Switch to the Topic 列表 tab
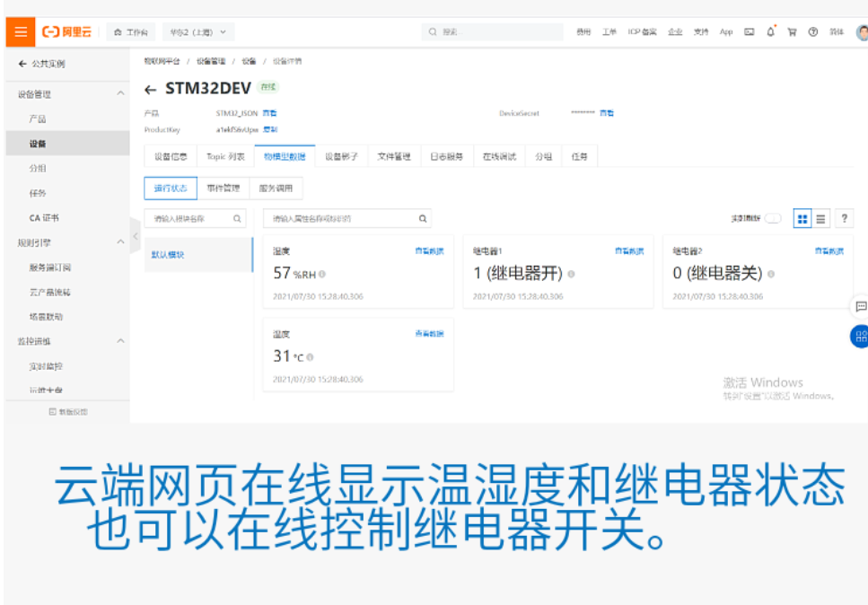Screen dimensions: 868x605 click(x=225, y=157)
